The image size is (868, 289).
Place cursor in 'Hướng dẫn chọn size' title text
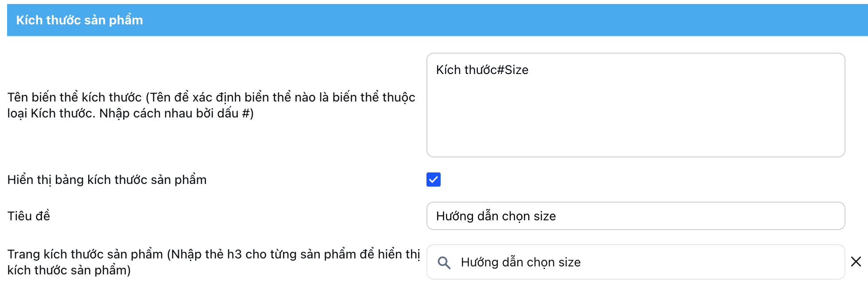[496, 216]
